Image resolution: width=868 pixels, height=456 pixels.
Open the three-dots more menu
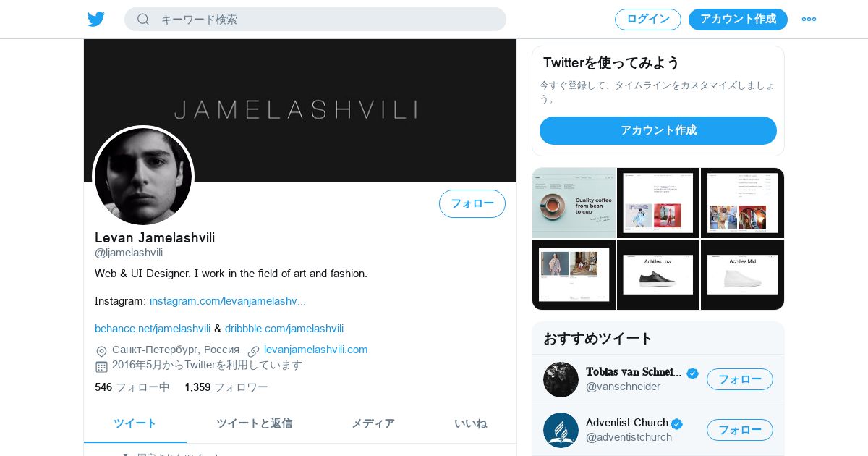click(x=809, y=20)
